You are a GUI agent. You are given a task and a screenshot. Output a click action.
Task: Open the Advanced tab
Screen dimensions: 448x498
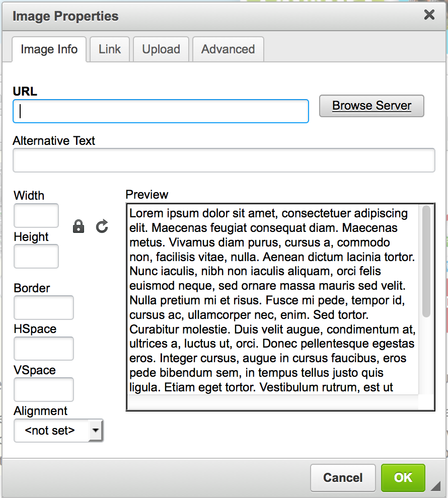(228, 49)
